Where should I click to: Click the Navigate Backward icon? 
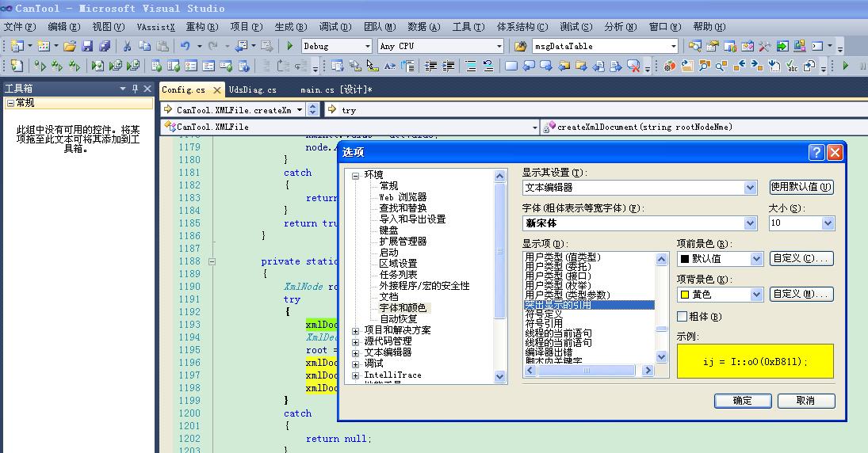click(241, 46)
